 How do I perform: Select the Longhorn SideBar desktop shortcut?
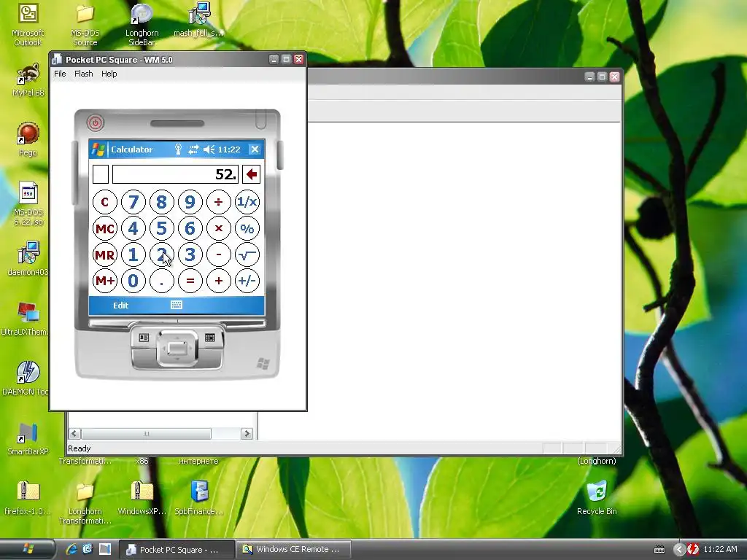coord(142,25)
